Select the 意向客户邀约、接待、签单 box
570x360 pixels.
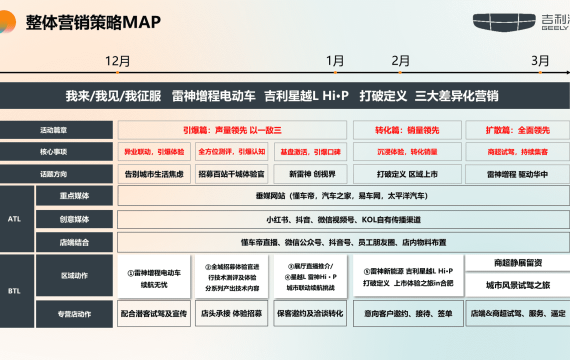(408, 313)
